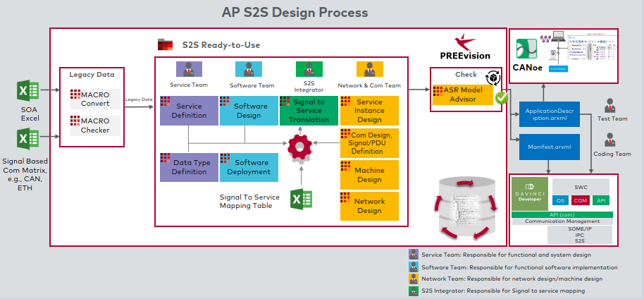Open the Service Definition block
644x299 pixels.
(189, 111)
